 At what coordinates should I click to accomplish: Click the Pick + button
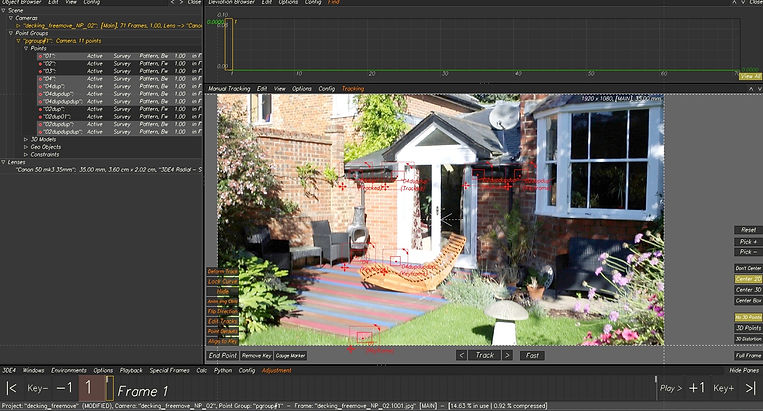pos(748,241)
